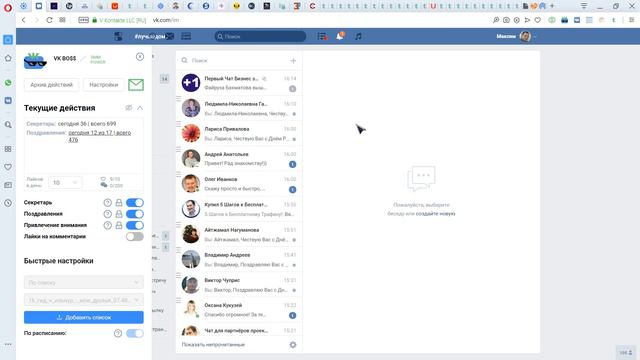The image size is (640, 360).
Task: Click the lock icon next to Привлечение внимания
Action: click(119, 225)
